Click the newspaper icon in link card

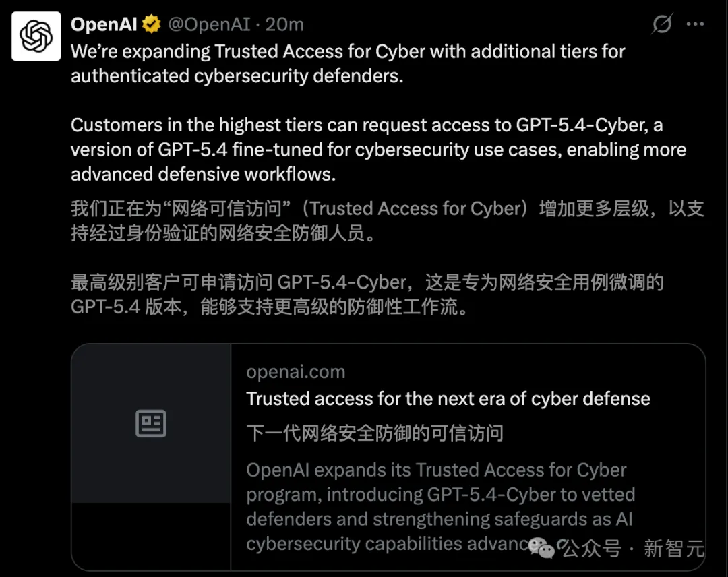point(151,424)
